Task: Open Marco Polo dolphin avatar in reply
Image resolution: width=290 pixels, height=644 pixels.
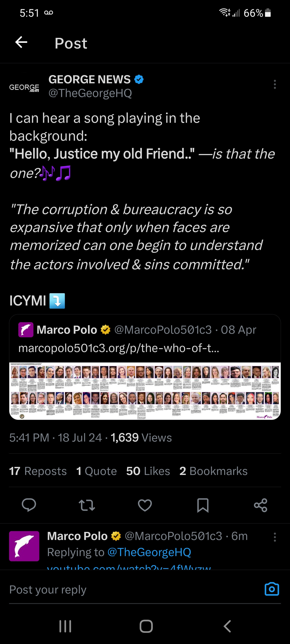Action: [24, 546]
